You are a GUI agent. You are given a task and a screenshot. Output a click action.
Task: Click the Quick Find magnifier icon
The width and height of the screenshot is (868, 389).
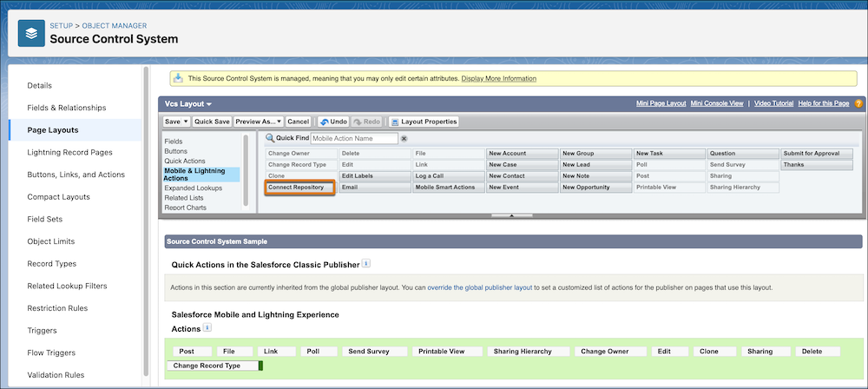pos(270,139)
